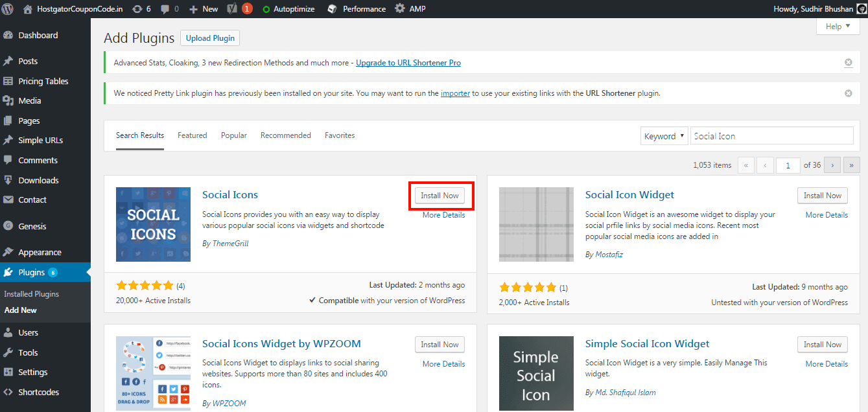Expand the Help panel dropdown
This screenshot has height=412, width=868.
click(x=838, y=26)
